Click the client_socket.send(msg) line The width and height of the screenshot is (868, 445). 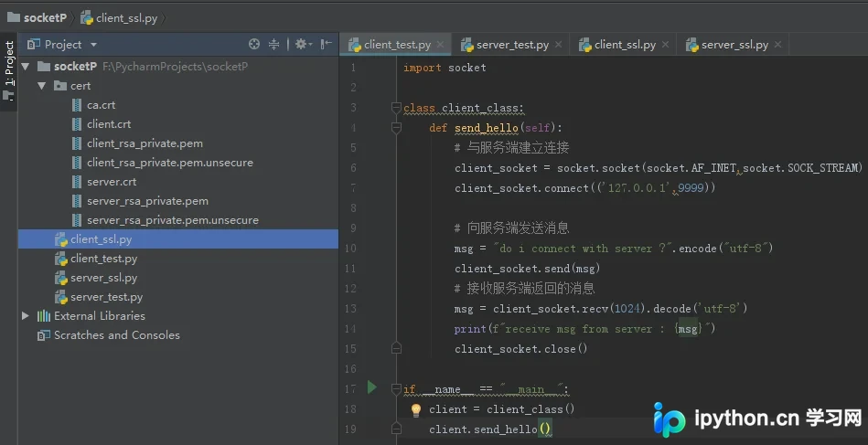click(528, 269)
